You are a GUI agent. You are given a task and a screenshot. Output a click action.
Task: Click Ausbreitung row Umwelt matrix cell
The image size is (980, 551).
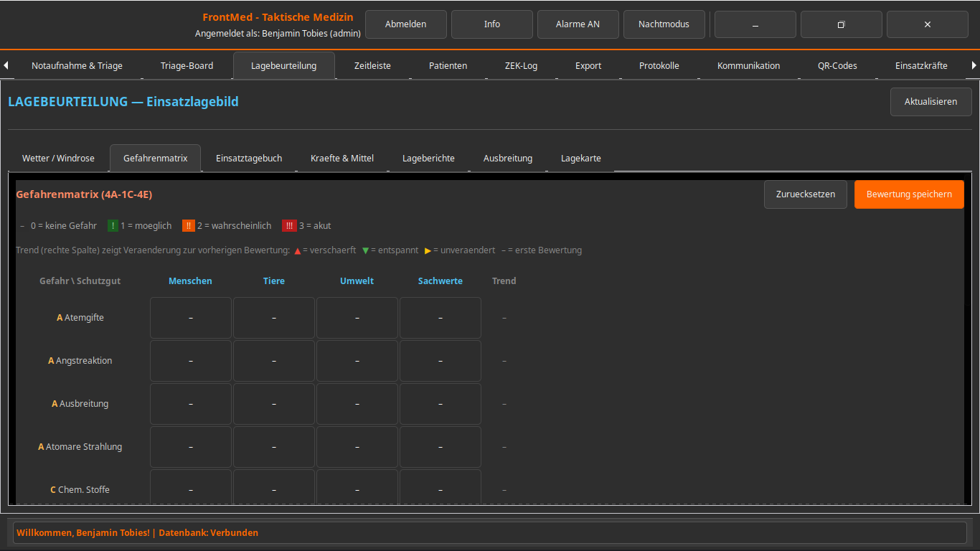tap(357, 404)
